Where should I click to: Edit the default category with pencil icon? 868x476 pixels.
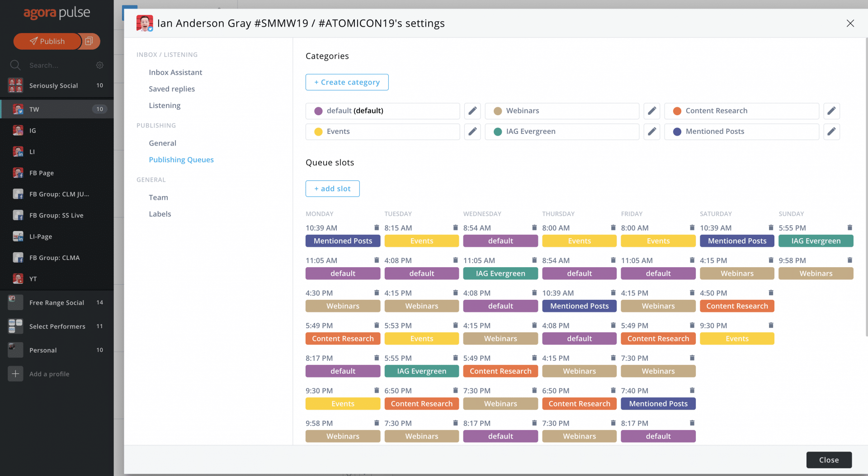click(472, 111)
